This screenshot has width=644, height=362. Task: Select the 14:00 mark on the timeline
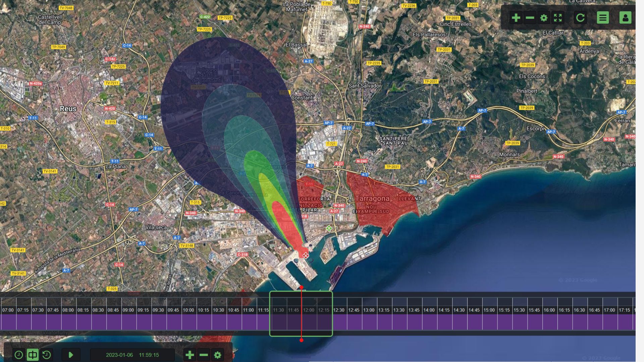click(429, 310)
